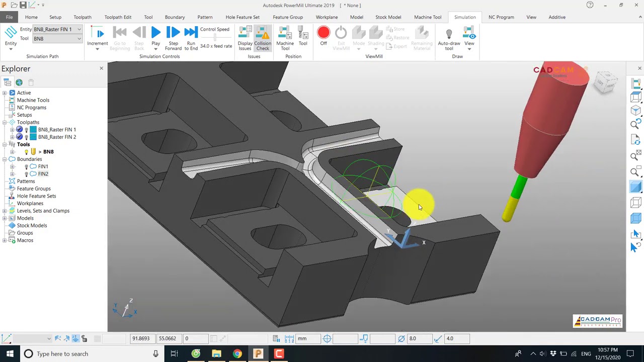
Task: Toggle lightbulb for BN8_Raster FIN 1
Action: 26,130
